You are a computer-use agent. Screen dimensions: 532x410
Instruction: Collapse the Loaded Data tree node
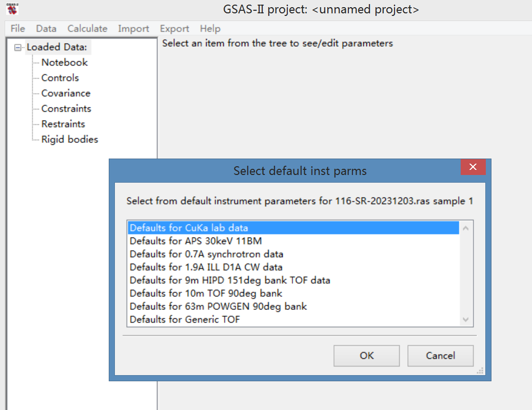(x=18, y=48)
